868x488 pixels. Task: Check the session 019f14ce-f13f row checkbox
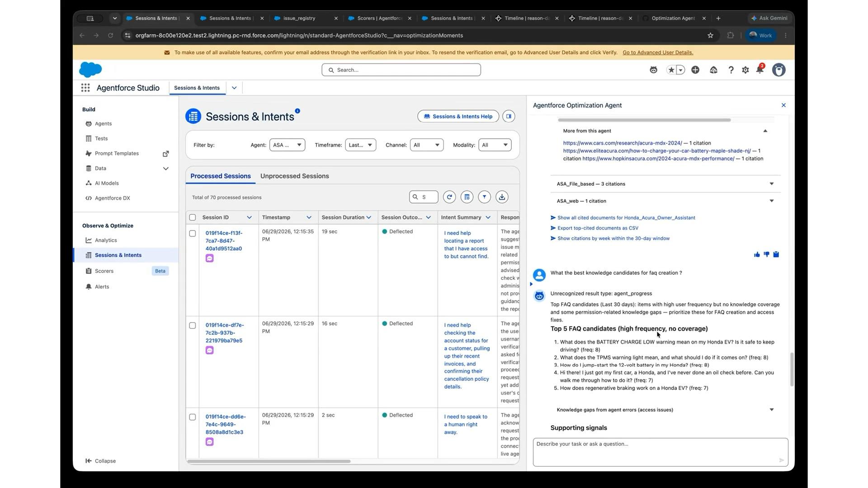tap(193, 234)
